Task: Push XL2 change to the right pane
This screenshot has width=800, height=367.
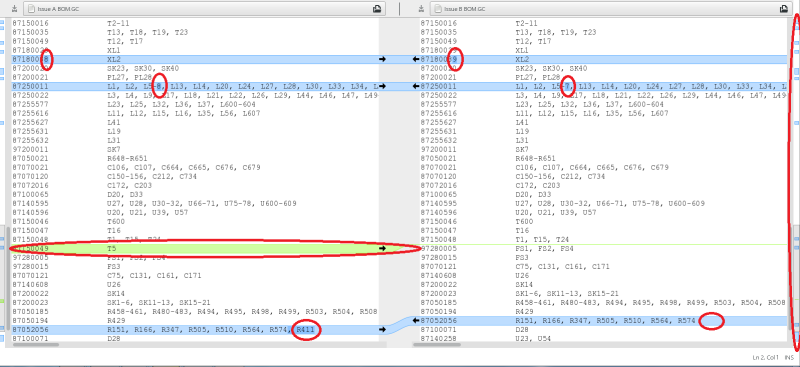Action: 383,59
